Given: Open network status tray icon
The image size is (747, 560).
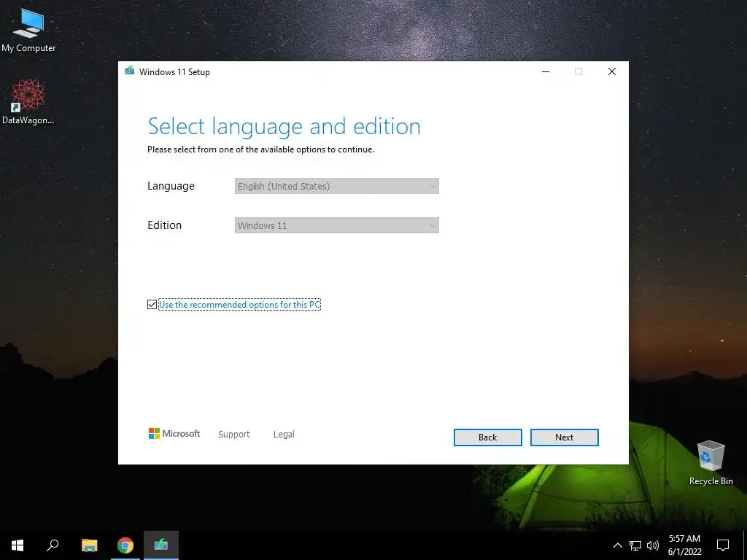Looking at the screenshot, I should click(635, 545).
